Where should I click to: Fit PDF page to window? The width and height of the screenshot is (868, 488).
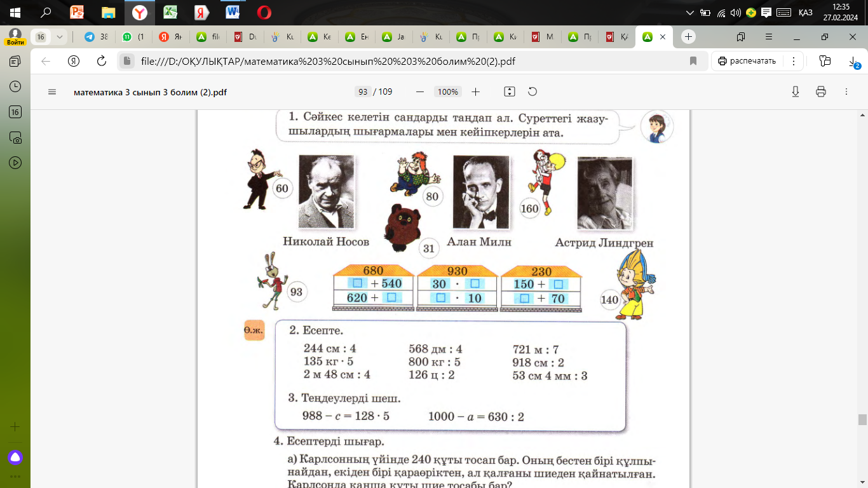[x=509, y=91]
